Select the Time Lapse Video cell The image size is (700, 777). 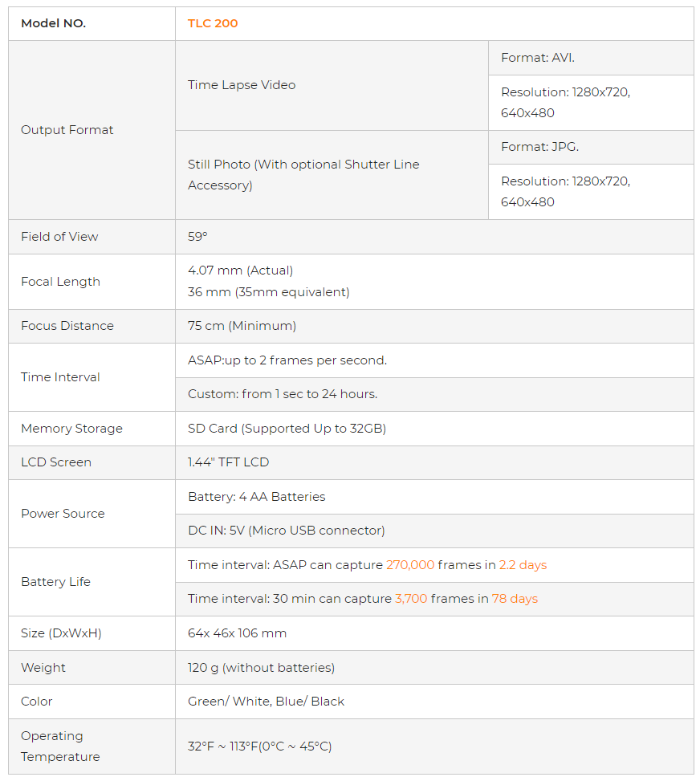click(242, 85)
